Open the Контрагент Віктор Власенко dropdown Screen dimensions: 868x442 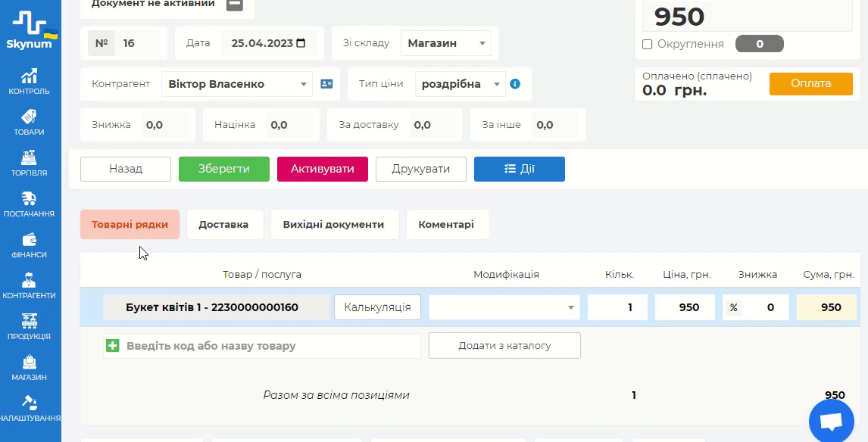point(237,84)
